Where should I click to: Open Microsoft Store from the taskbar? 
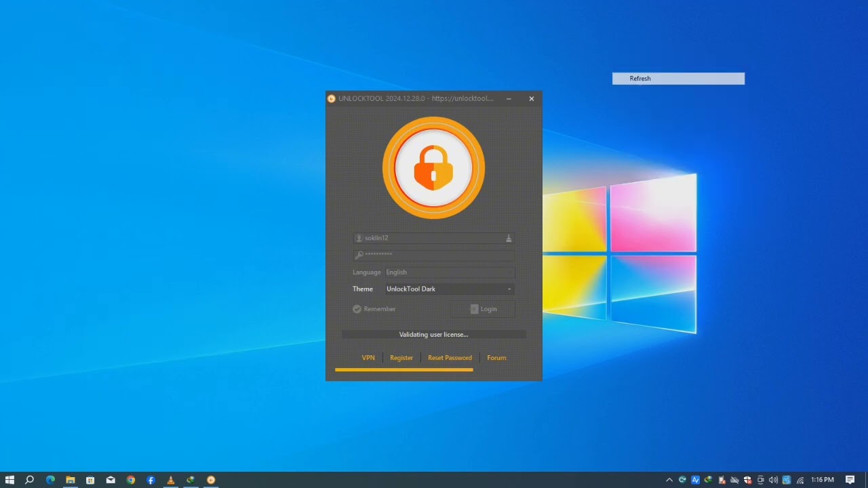tap(90, 480)
